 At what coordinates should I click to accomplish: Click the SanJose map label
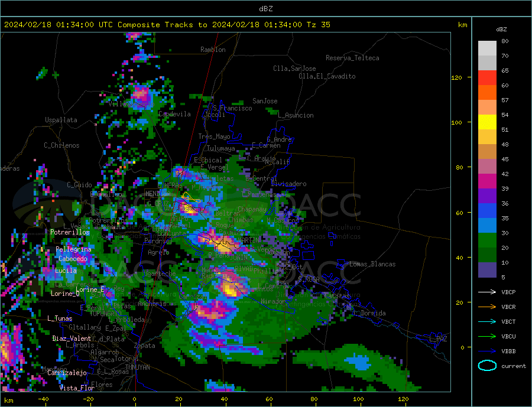pos(265,101)
